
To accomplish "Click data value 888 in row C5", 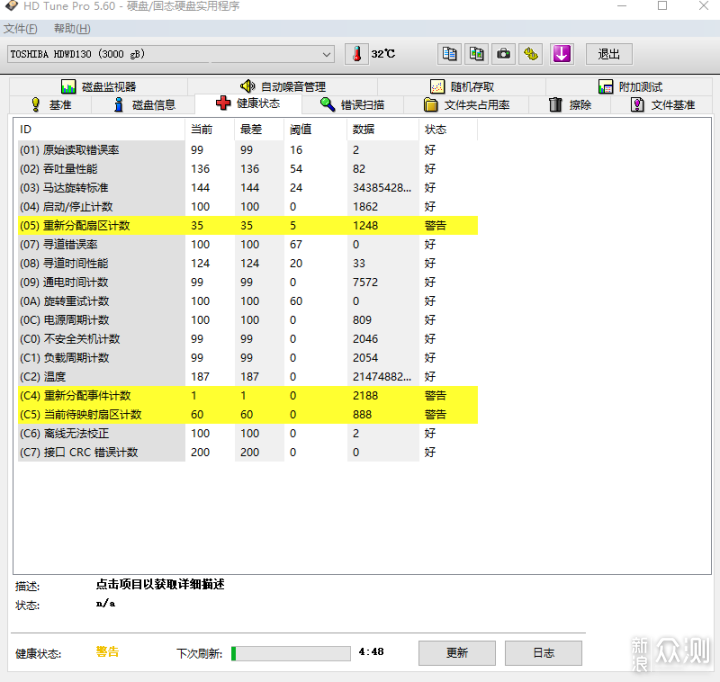I will click(362, 414).
